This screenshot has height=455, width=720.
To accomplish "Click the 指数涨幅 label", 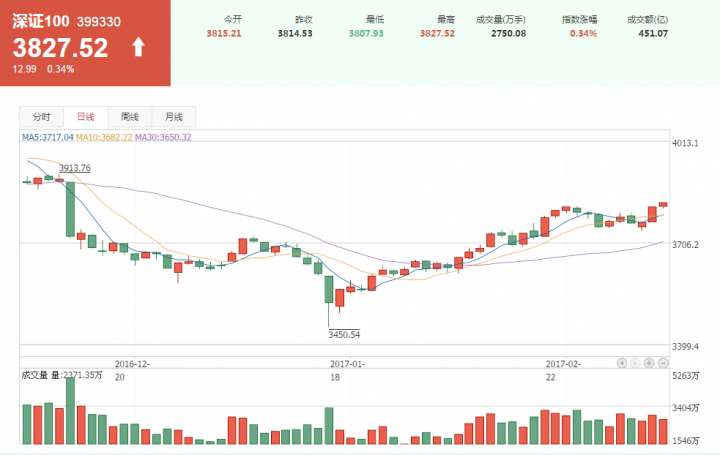I will tap(579, 19).
